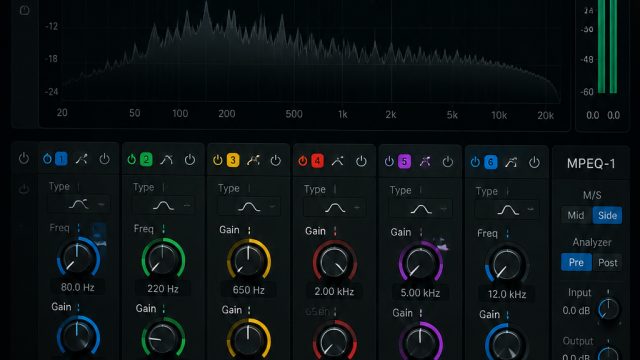Select band 6 blue number badge
Viewport: 640px width, 360px height.
(491, 162)
